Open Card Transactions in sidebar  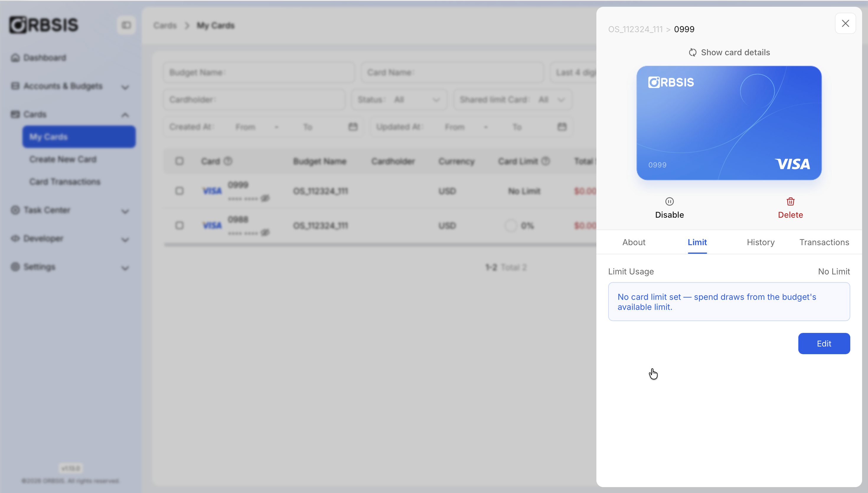(65, 182)
